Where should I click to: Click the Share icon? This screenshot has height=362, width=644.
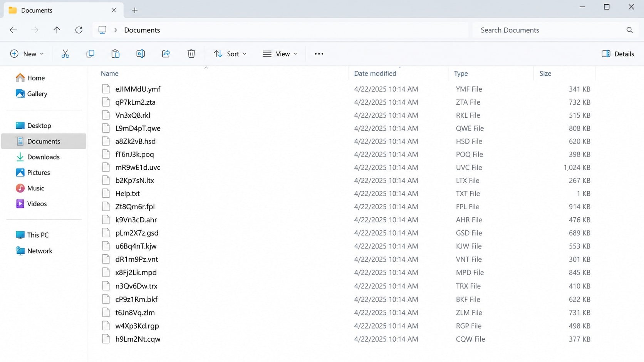tap(166, 54)
